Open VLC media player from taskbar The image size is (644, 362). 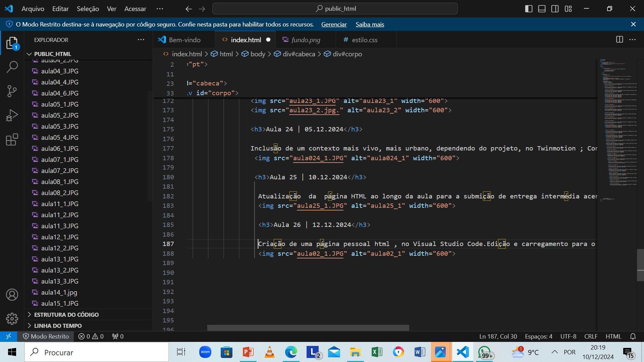tap(269, 352)
